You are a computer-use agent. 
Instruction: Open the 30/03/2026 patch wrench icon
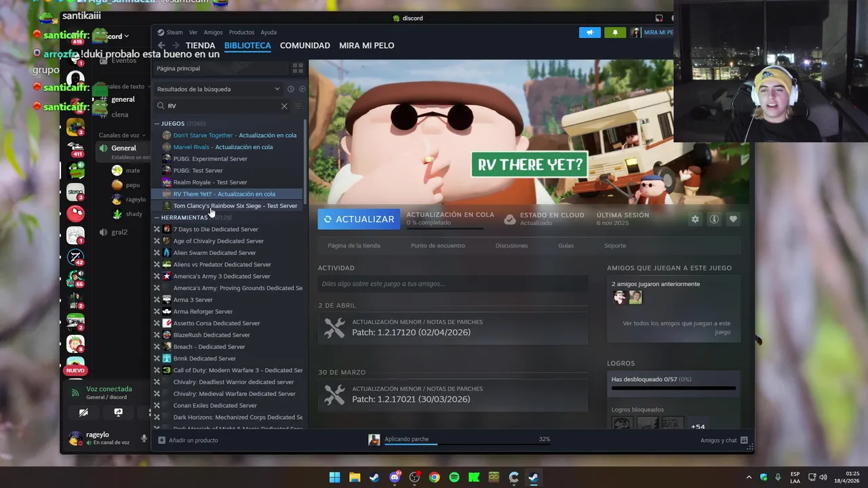point(334,394)
